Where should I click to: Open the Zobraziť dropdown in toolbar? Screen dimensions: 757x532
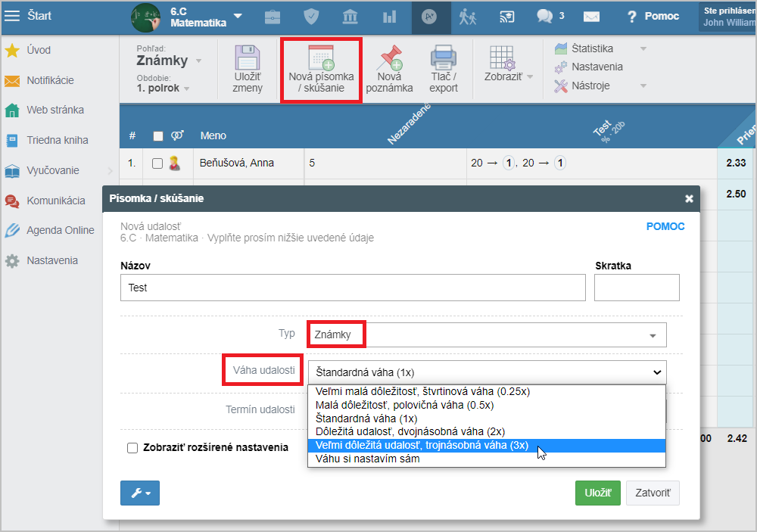(x=509, y=70)
